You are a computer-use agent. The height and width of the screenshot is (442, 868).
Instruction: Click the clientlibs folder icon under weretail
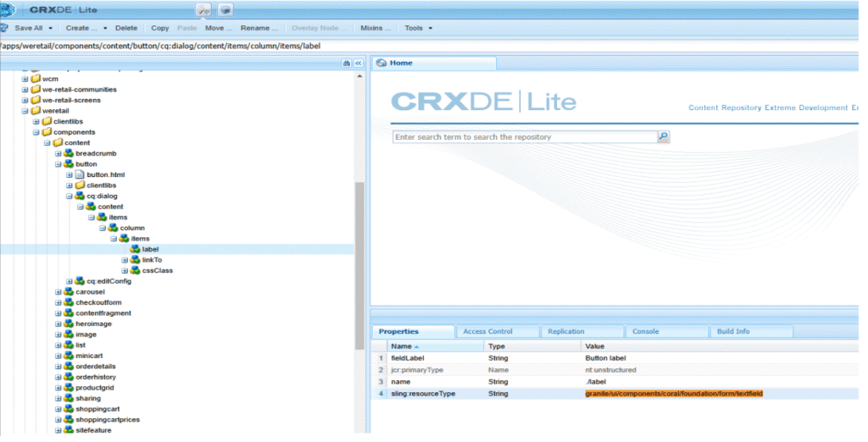[x=47, y=121]
